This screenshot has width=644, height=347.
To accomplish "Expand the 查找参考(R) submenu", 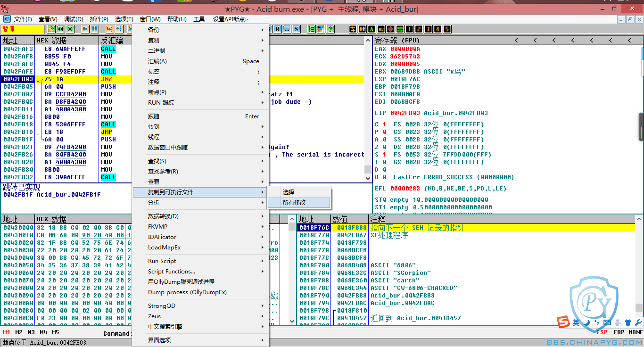I will point(200,171).
